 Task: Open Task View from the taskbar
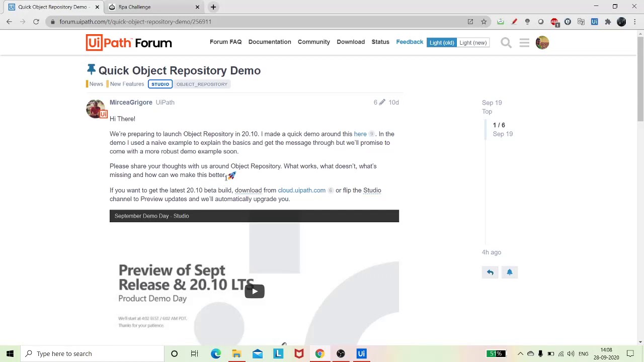click(194, 353)
